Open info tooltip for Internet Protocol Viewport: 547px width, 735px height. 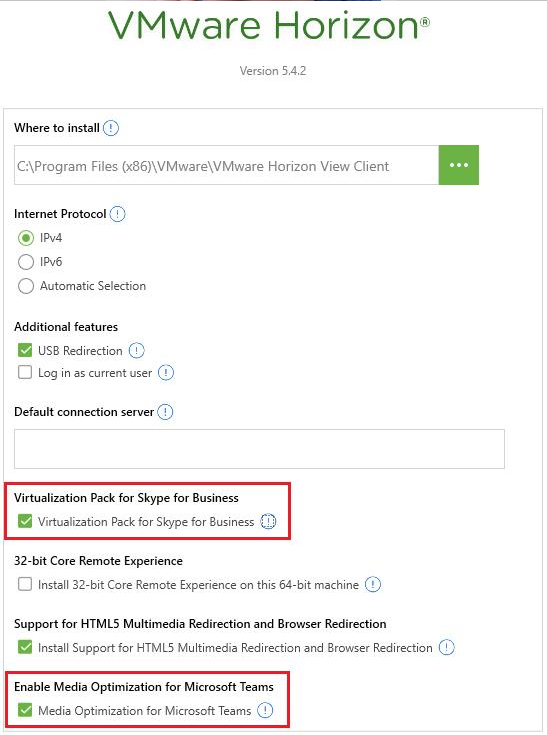[117, 214]
